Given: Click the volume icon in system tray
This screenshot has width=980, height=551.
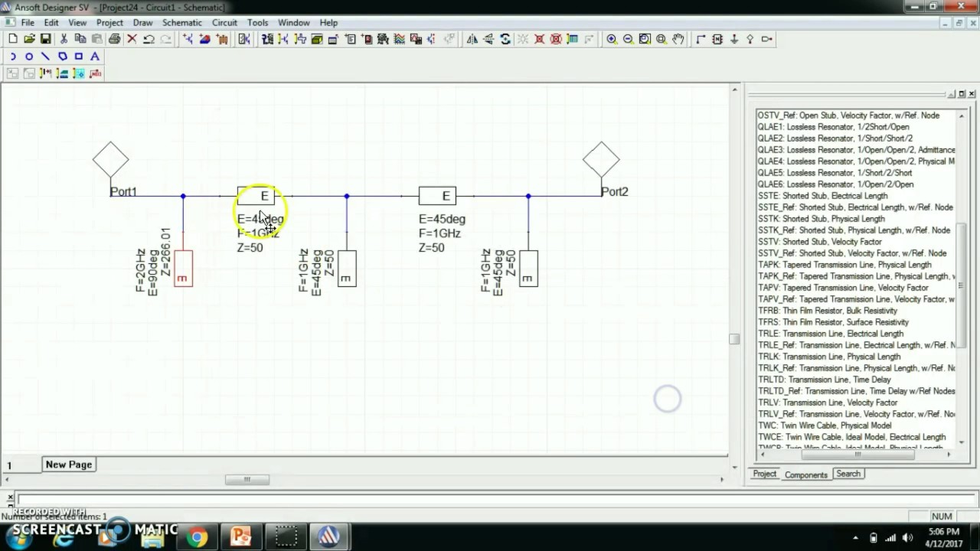Looking at the screenshot, I should 908,537.
